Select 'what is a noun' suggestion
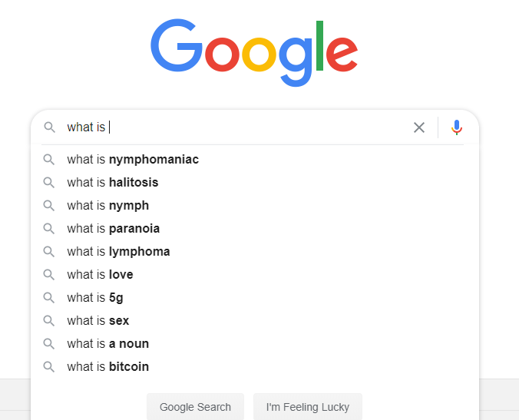 tap(108, 344)
